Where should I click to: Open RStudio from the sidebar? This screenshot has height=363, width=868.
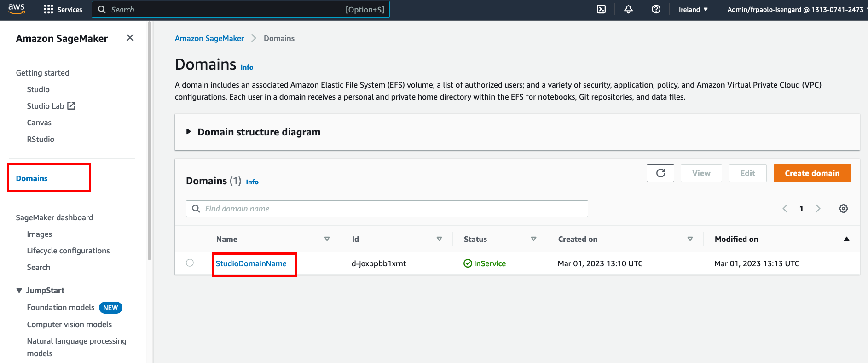click(41, 139)
